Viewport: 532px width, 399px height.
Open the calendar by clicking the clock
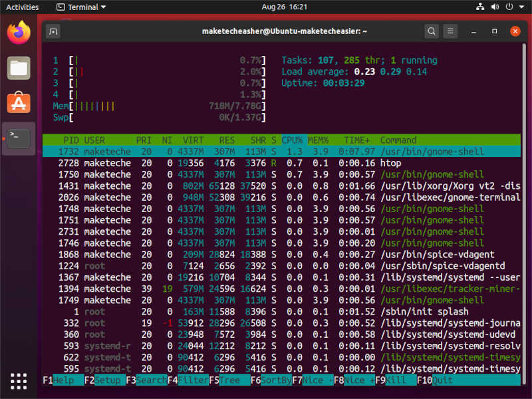coord(266,7)
